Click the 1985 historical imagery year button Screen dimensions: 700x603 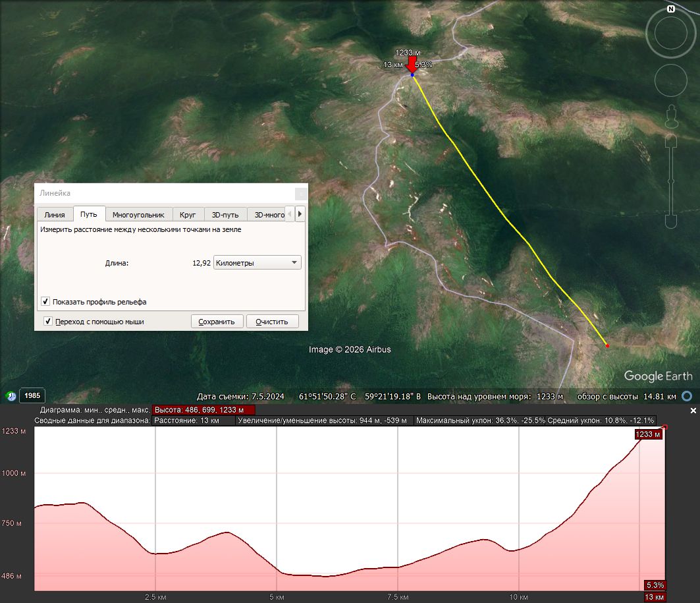click(x=32, y=396)
